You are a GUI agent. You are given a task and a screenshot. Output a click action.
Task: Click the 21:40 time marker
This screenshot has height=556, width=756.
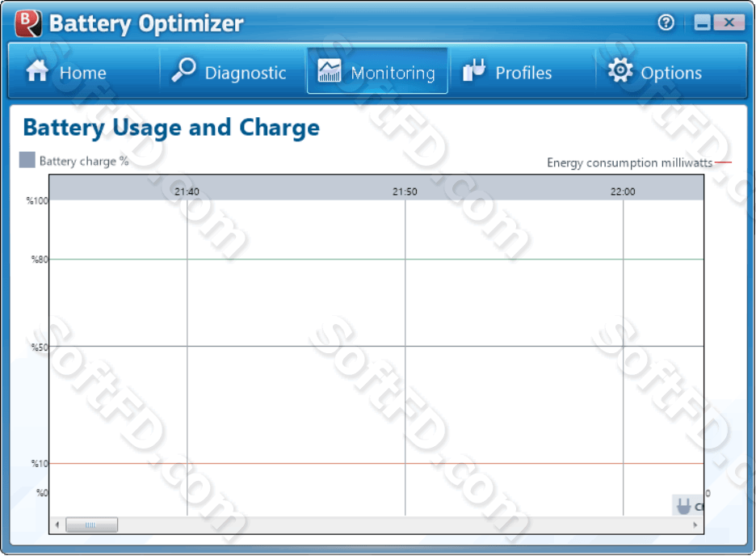pyautogui.click(x=187, y=192)
